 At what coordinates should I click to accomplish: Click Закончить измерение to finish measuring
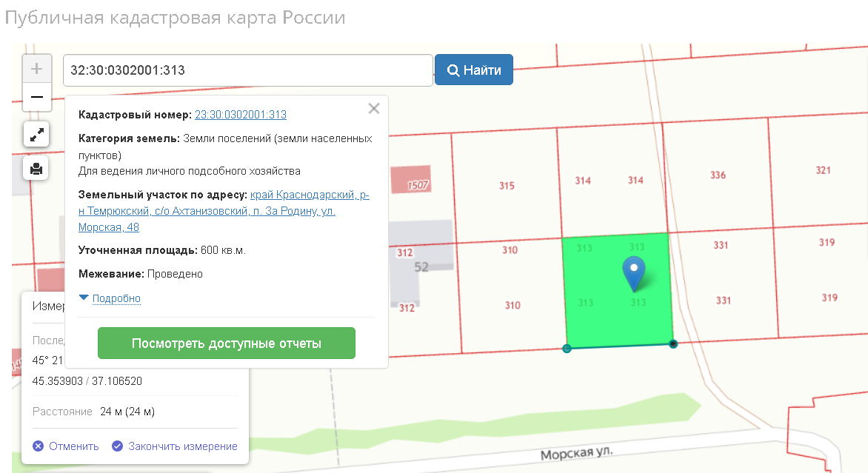175,446
